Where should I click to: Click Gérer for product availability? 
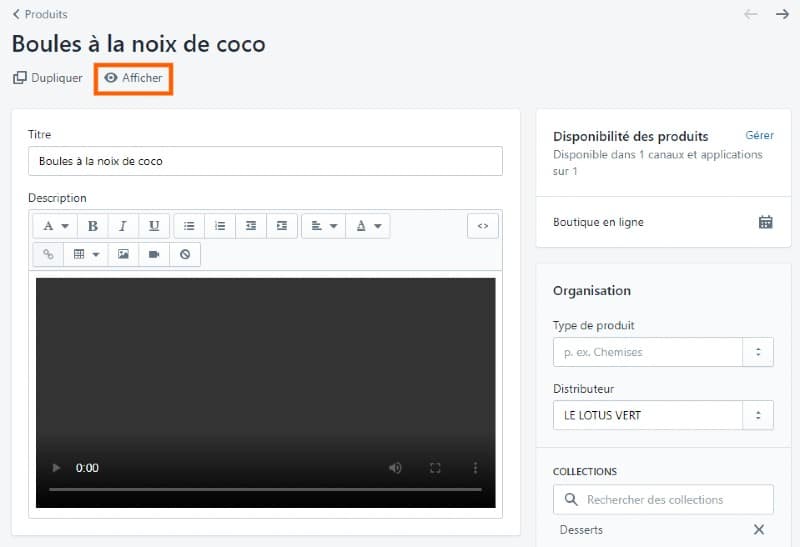pos(759,135)
